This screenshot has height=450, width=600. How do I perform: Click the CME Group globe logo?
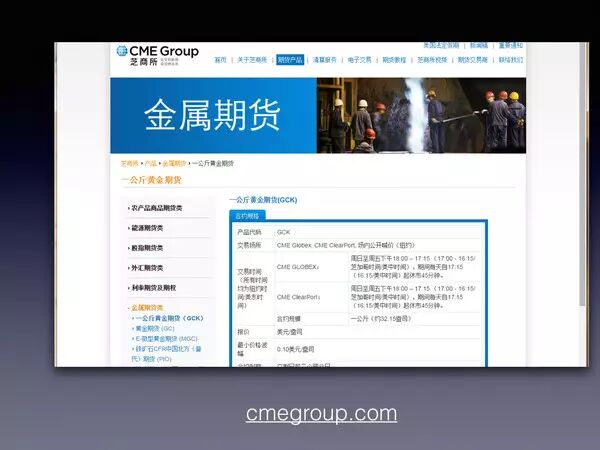(122, 51)
